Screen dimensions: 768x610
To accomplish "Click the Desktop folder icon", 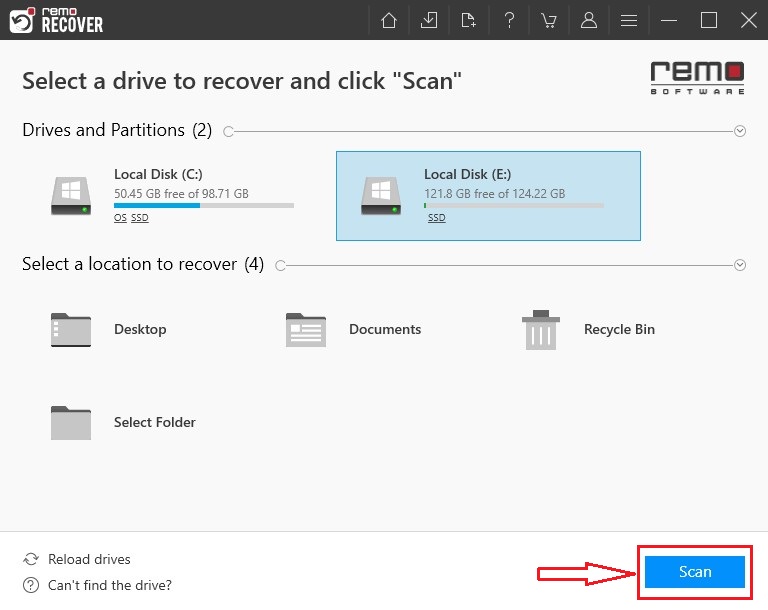I will pyautogui.click(x=71, y=330).
